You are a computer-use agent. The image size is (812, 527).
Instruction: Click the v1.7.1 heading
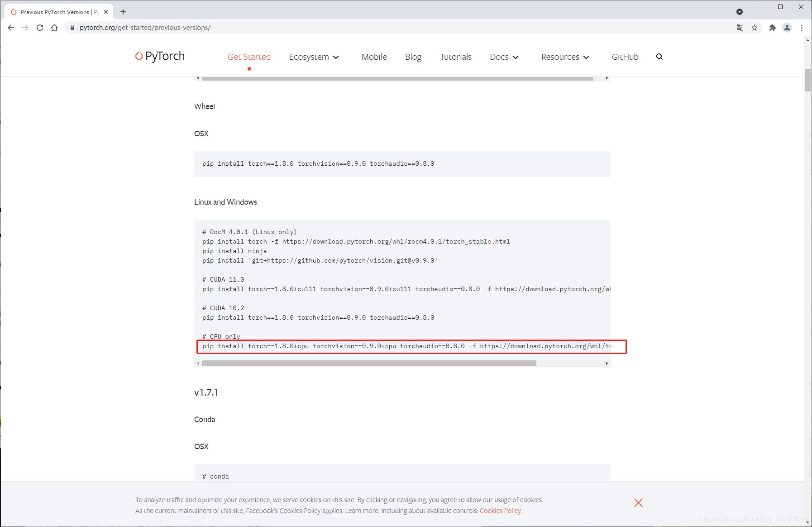coord(206,393)
